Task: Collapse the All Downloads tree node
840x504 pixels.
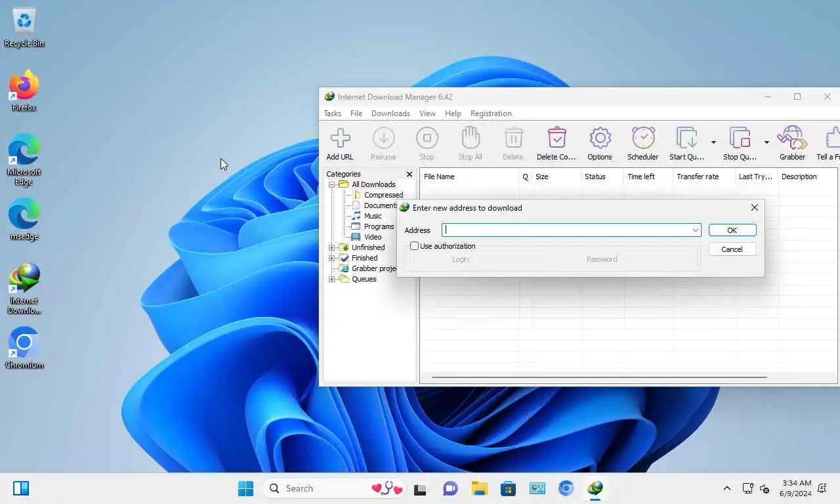Action: [332, 184]
